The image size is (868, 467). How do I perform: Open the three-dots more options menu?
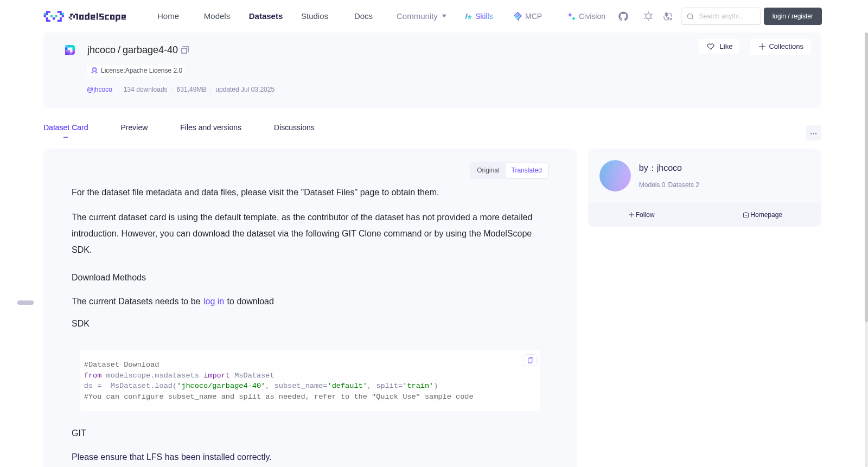point(814,133)
